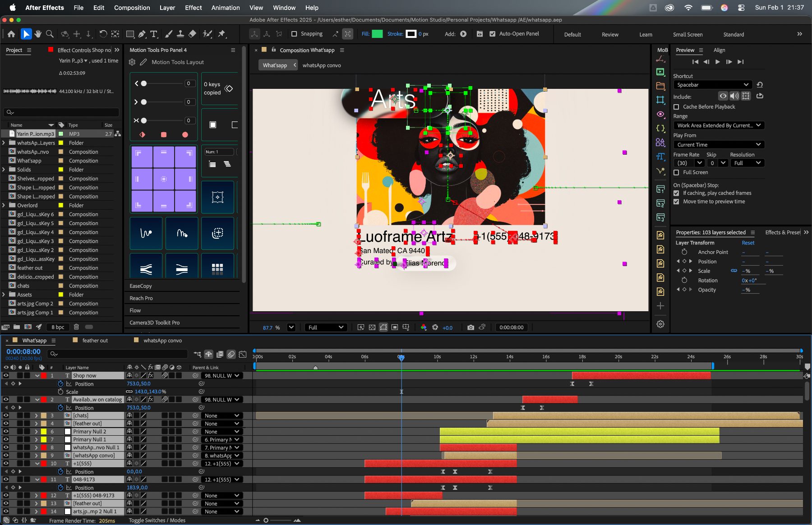The height and width of the screenshot is (525, 812).
Task: Open the Animation menu
Action: pos(226,8)
